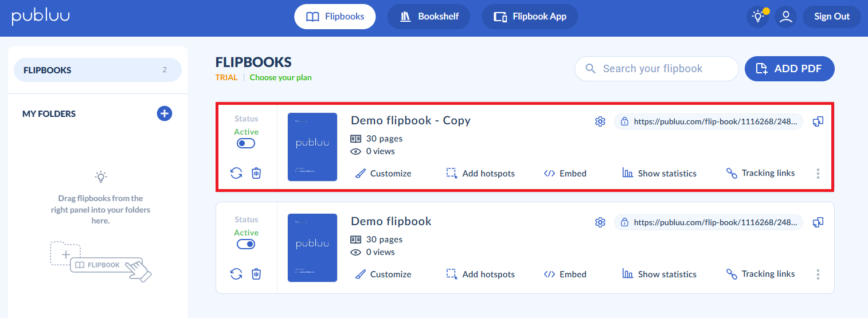Show statistics for Demo flipbook - Copy
Image resolution: width=868 pixels, height=318 pixels.
click(659, 173)
